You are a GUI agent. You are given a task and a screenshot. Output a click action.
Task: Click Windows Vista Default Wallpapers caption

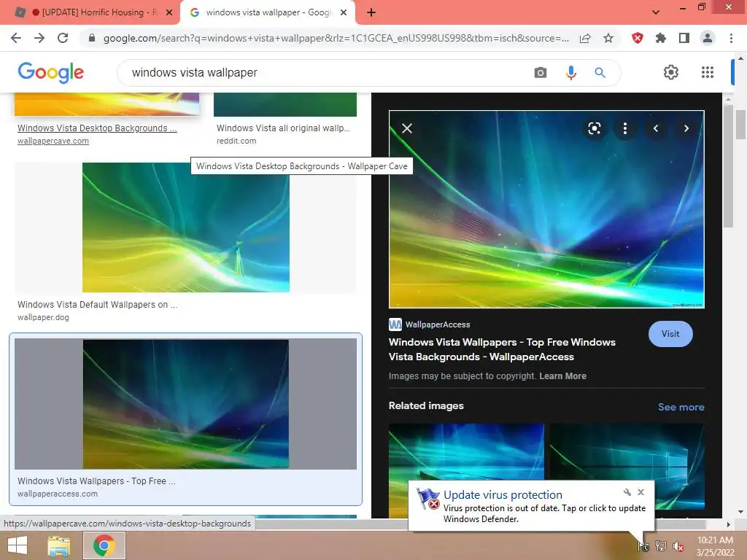(x=97, y=305)
